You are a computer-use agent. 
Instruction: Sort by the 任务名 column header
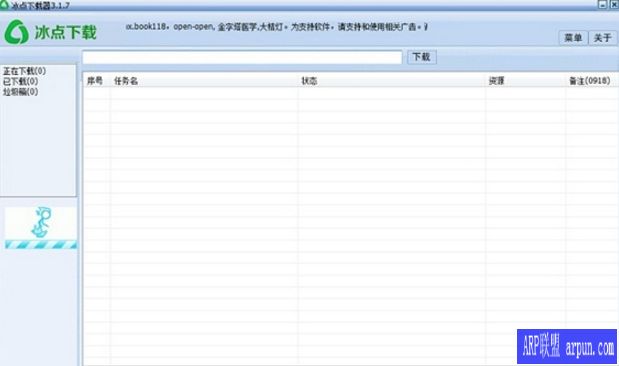point(126,81)
